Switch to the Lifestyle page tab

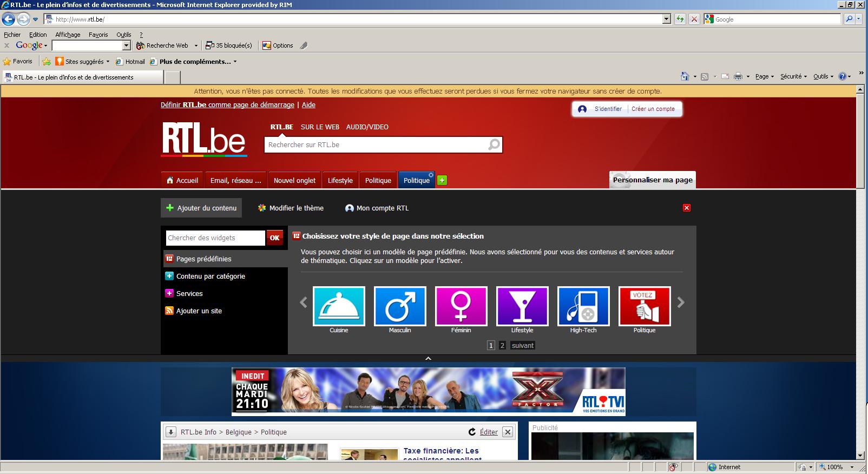coord(340,180)
